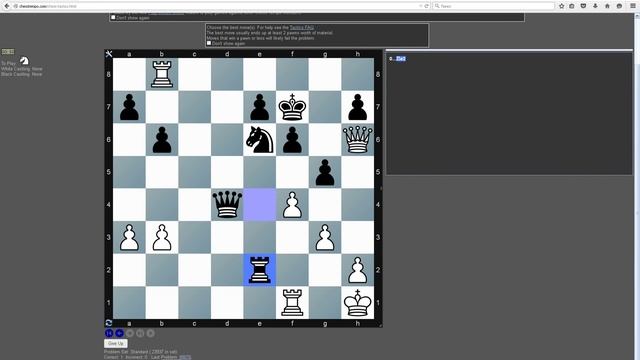Screen dimensions: 640x360
Task: Open board settings wrench icon
Action: click(x=109, y=54)
